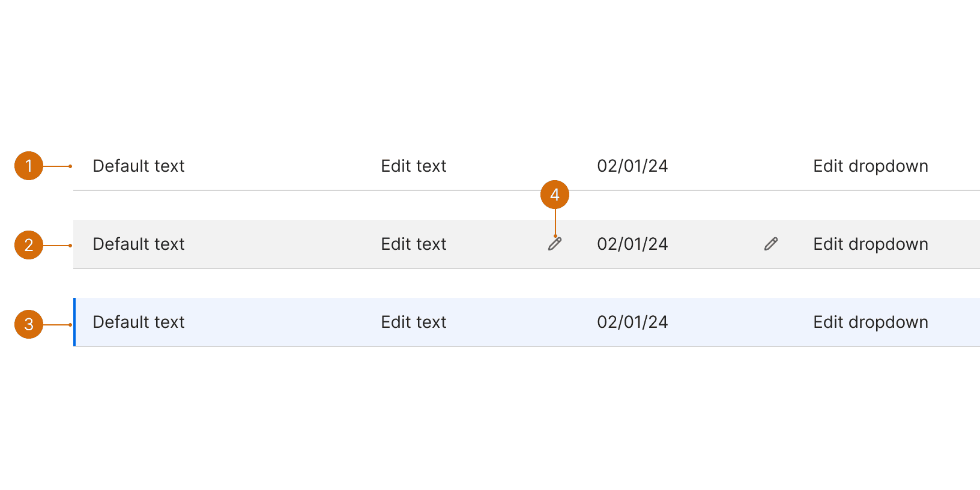Click 02/01/24 date in hovered gray row

632,244
